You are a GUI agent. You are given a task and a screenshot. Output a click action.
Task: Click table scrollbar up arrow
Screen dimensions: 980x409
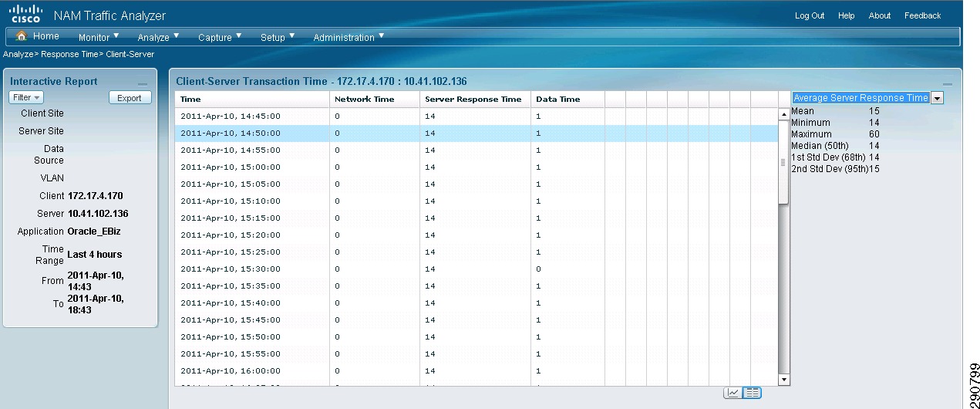pyautogui.click(x=784, y=115)
